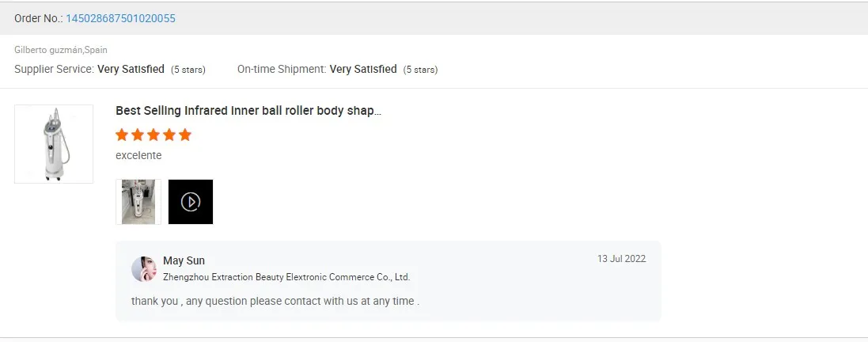Click reviewer name Gilberto guzmán, Spain
Screen dimensions: 868x342
60,50
